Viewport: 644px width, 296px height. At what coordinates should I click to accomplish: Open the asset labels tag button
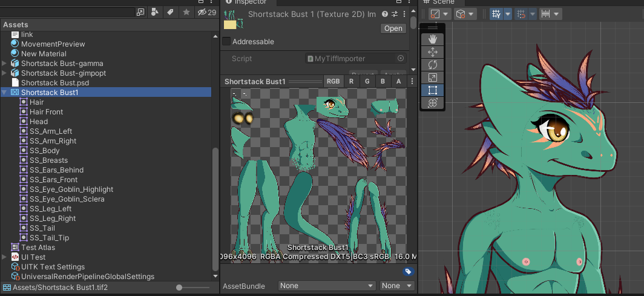[x=409, y=272]
